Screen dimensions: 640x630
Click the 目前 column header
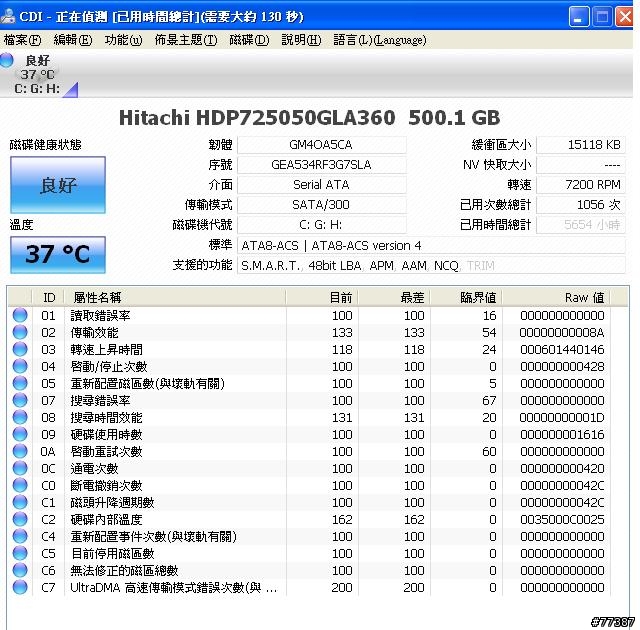322,297
